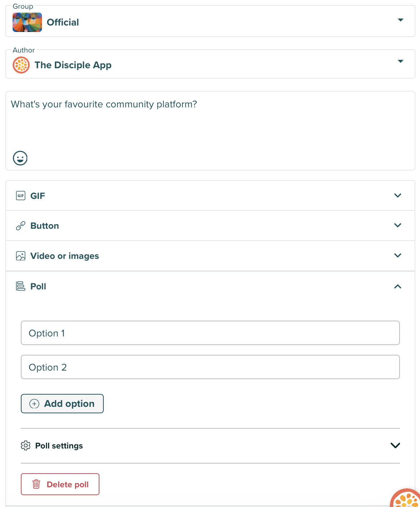Expand the Poll settings section
This screenshot has width=420, height=507.
395,445
